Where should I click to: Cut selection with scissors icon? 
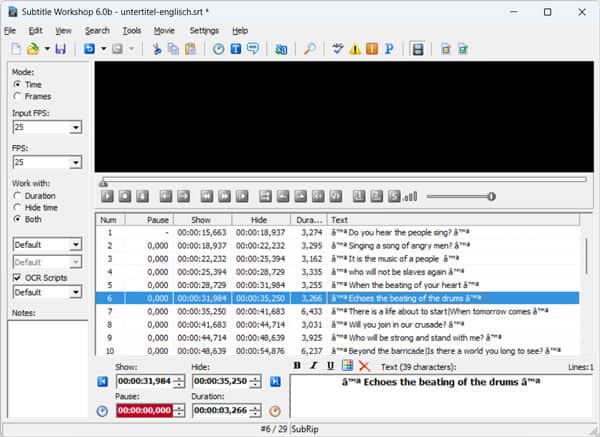(157, 49)
